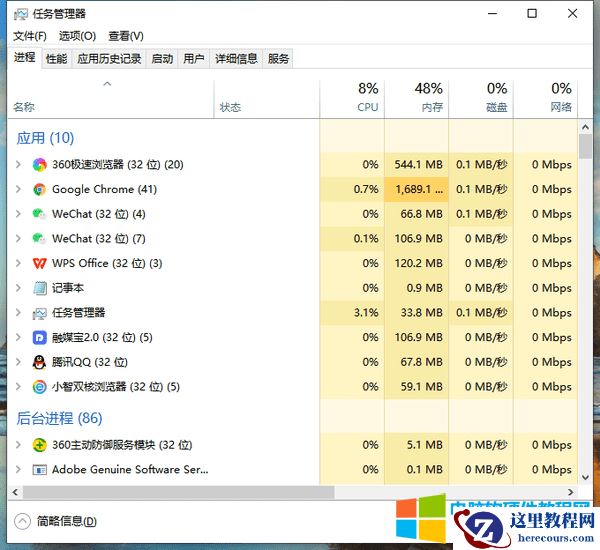The height and width of the screenshot is (550, 600).
Task: Switch to the 用户 tab
Action: [194, 59]
